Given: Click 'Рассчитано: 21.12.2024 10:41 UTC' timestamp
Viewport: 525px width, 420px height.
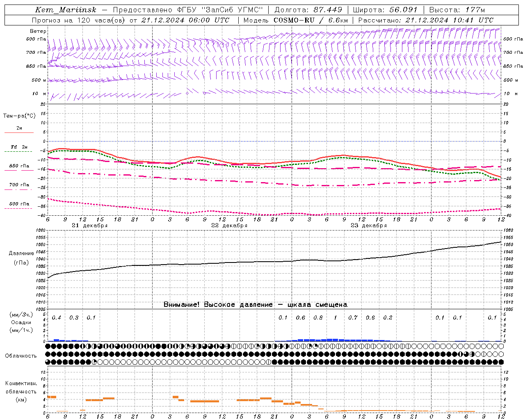Looking at the screenshot, I should click(x=426, y=20).
